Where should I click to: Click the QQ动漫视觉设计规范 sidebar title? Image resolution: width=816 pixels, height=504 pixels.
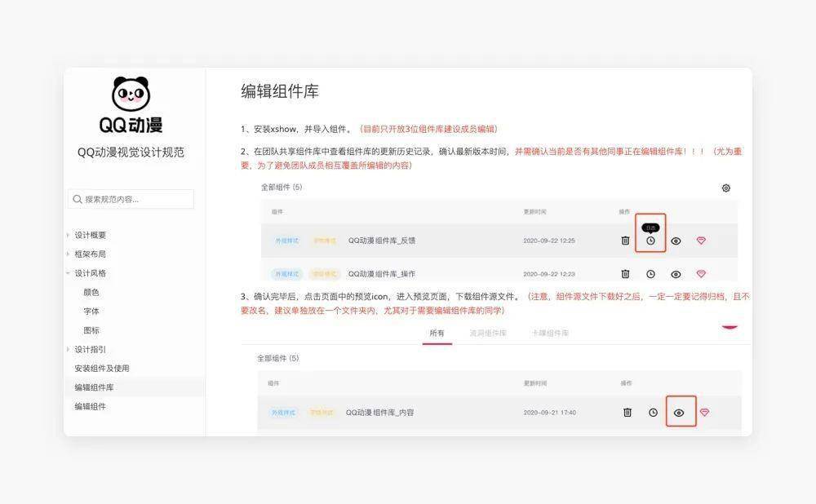131,152
